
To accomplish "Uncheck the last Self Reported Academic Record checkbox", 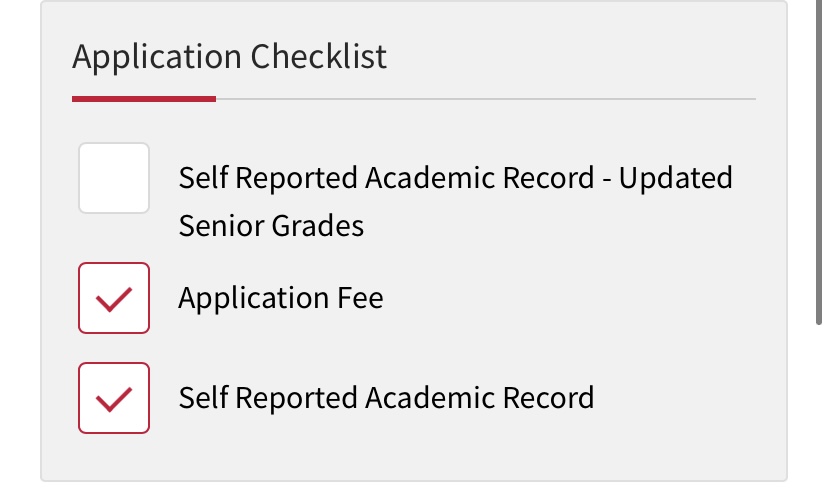I will (114, 398).
